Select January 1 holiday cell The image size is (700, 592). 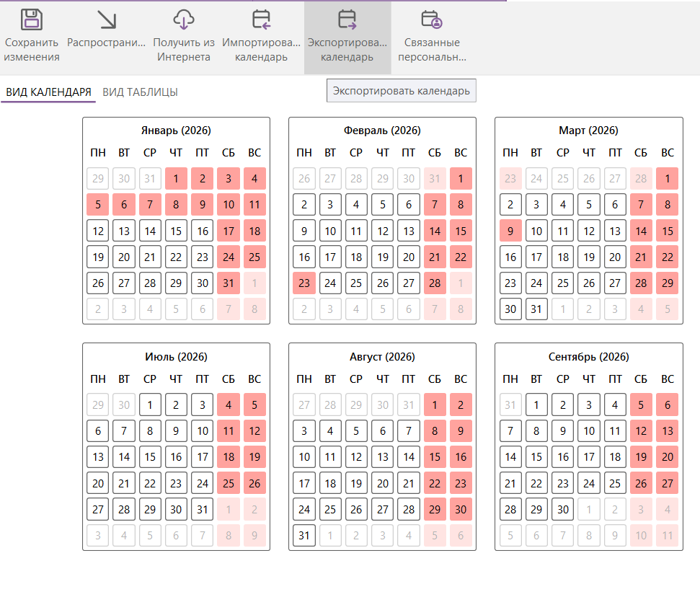pos(176,178)
